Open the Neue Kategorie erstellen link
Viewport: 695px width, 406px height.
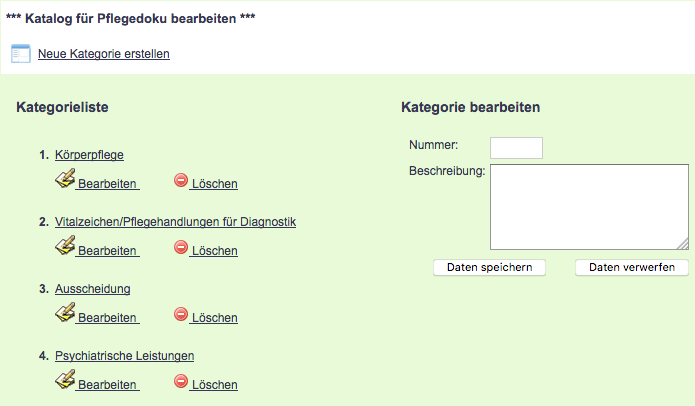pos(103,54)
